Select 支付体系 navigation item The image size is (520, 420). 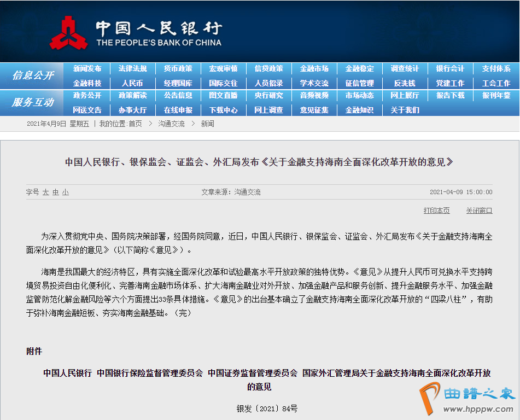496,69
